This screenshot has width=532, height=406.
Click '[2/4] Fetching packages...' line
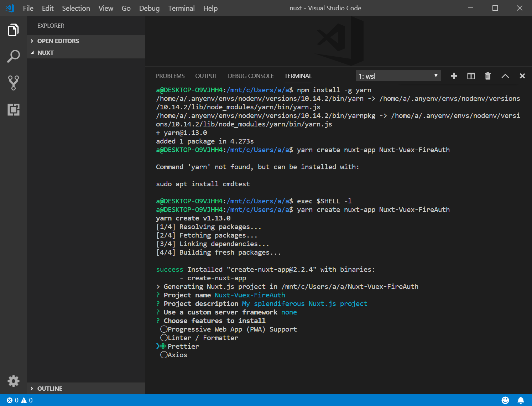pyautogui.click(x=207, y=235)
